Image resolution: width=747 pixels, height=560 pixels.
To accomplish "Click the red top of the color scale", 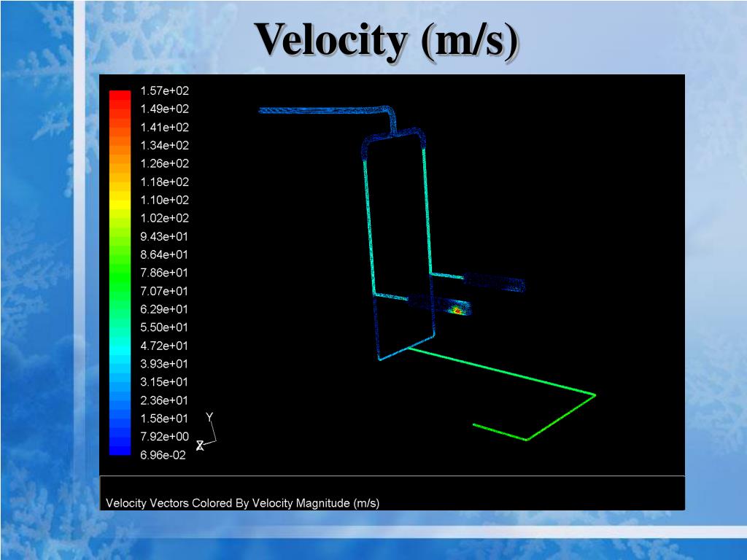I will pos(120,96).
